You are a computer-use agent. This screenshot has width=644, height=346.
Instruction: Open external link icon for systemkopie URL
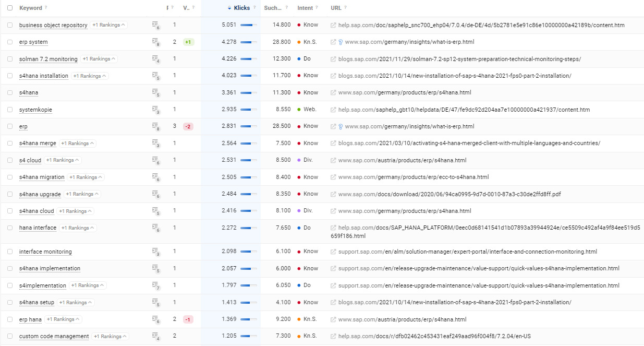[x=334, y=110]
